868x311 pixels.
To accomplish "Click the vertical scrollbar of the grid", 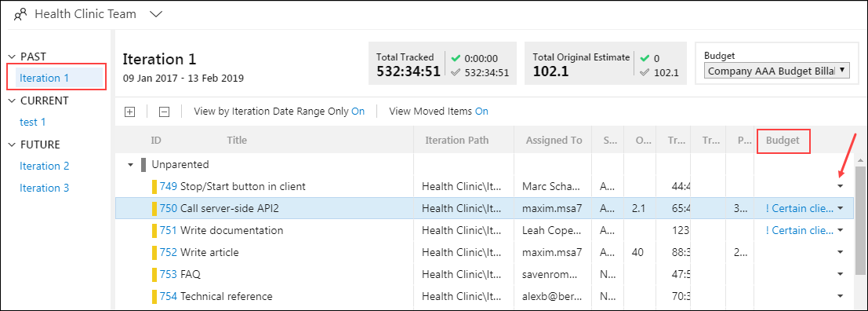I will 860,220.
